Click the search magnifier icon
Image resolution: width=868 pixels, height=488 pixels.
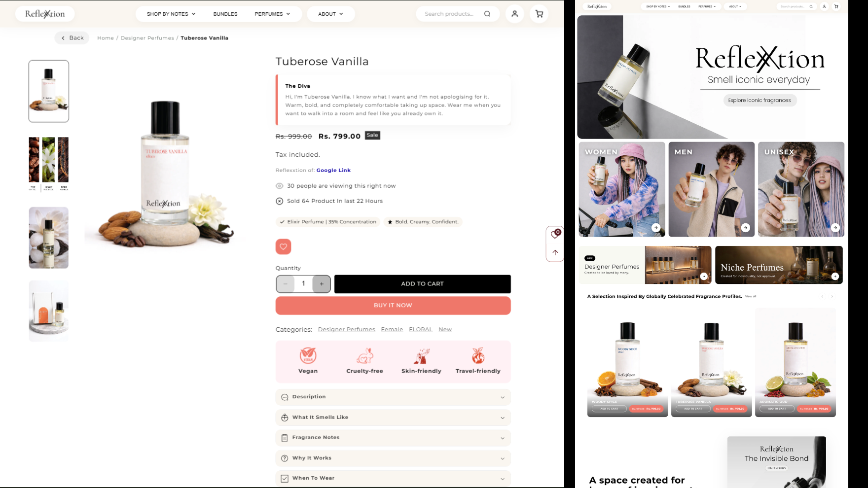487,14
